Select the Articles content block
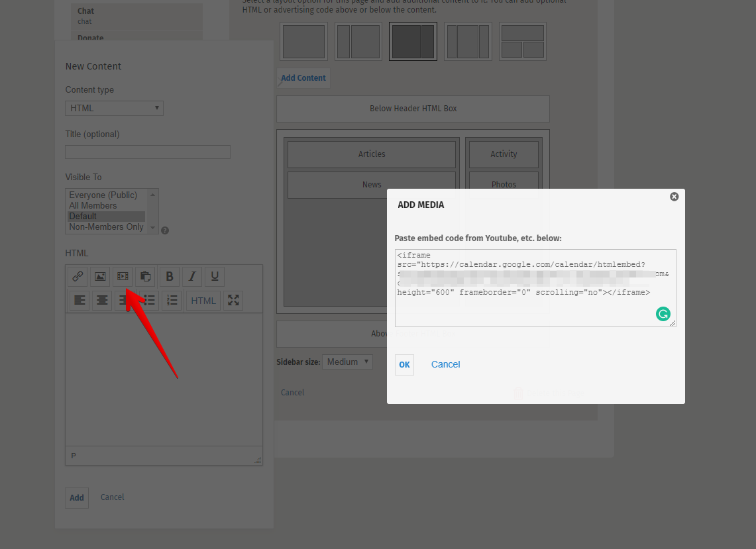Image resolution: width=756 pixels, height=549 pixels. 372,154
